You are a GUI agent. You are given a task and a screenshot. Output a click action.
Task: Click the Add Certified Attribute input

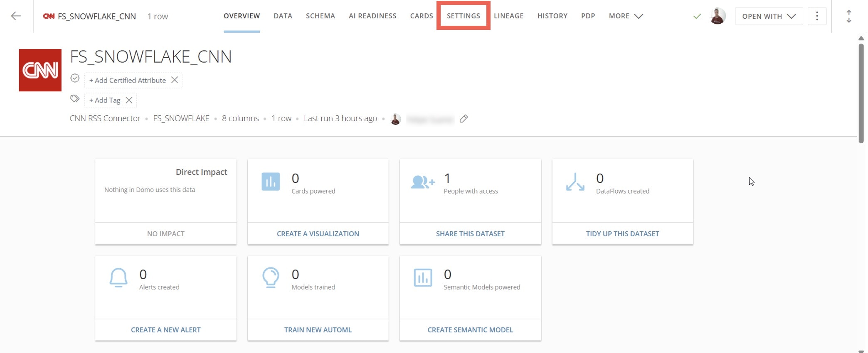(127, 80)
